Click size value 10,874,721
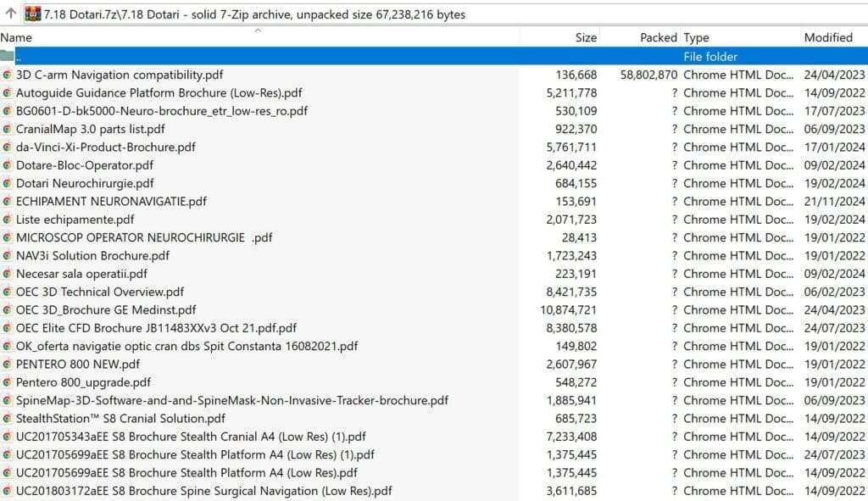Image resolution: width=868 pixels, height=501 pixels. click(x=569, y=310)
